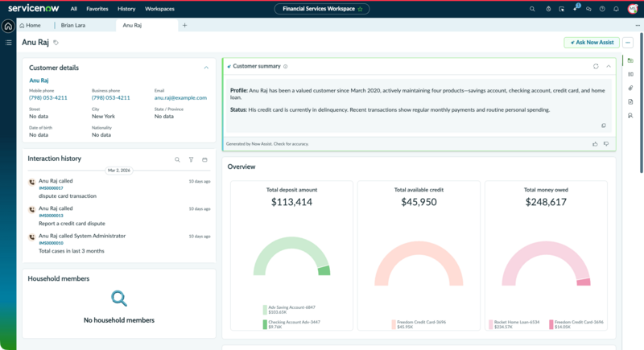Image resolution: width=644 pixels, height=350 pixels.
Task: Give thumbs down on Customer summary
Action: [606, 144]
